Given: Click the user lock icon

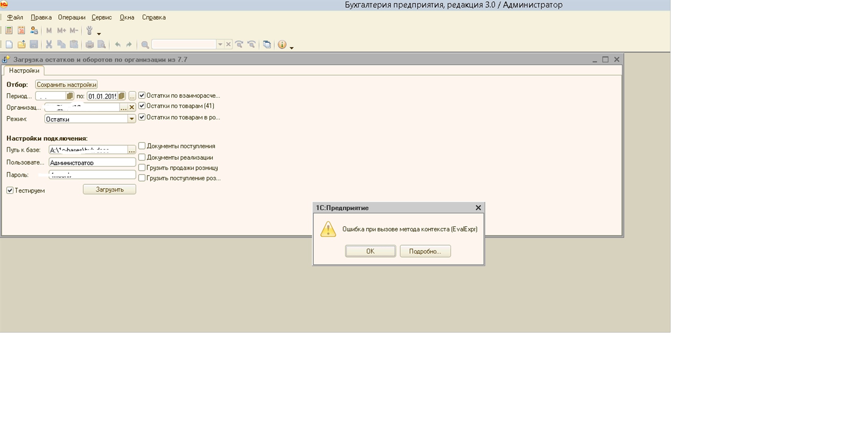Looking at the screenshot, I should click(34, 31).
